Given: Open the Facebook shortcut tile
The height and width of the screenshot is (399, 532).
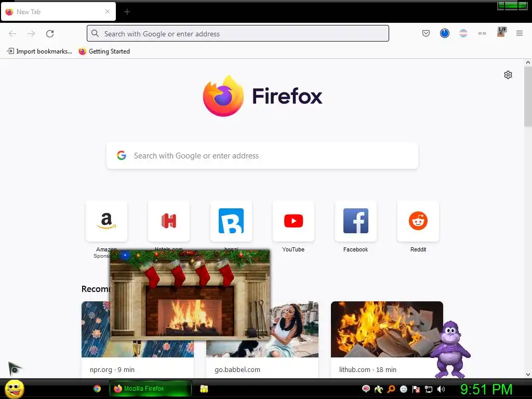Looking at the screenshot, I should [355, 221].
